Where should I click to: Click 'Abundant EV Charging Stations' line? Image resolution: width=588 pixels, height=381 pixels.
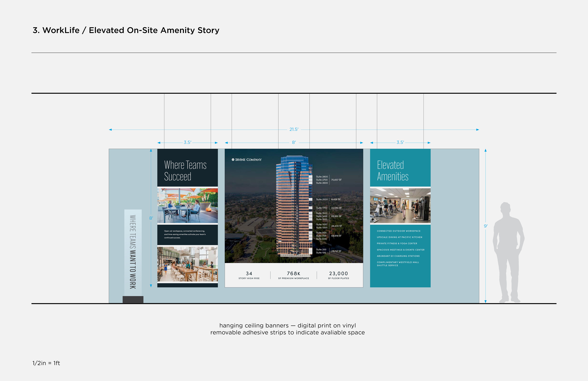(x=398, y=256)
